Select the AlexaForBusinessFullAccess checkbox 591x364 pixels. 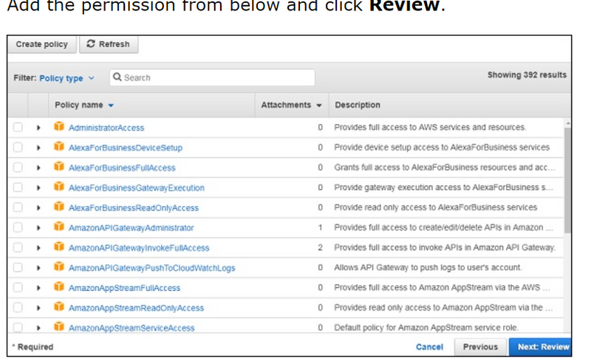click(x=18, y=168)
